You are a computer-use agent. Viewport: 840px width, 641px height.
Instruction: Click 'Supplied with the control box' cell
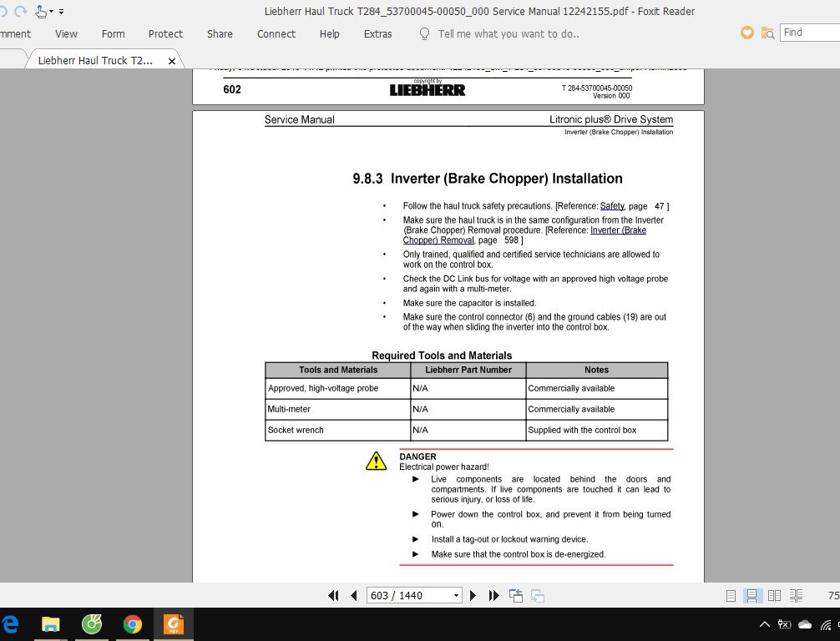pos(597,430)
